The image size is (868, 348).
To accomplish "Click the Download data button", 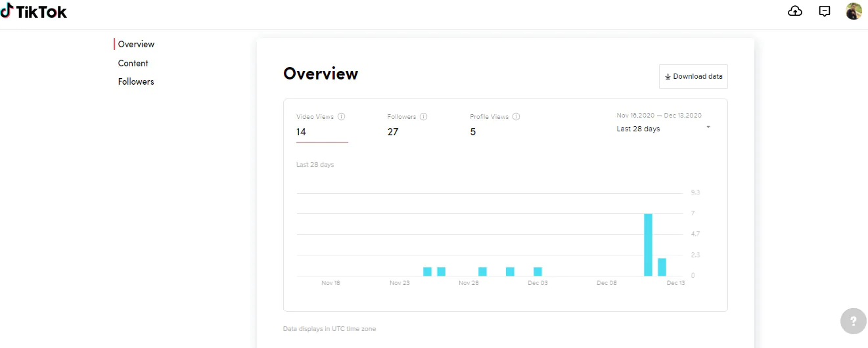I will (x=693, y=76).
